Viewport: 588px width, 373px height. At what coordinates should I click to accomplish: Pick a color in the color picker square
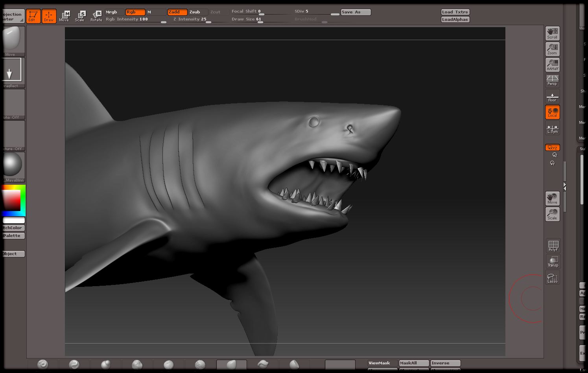(12, 200)
